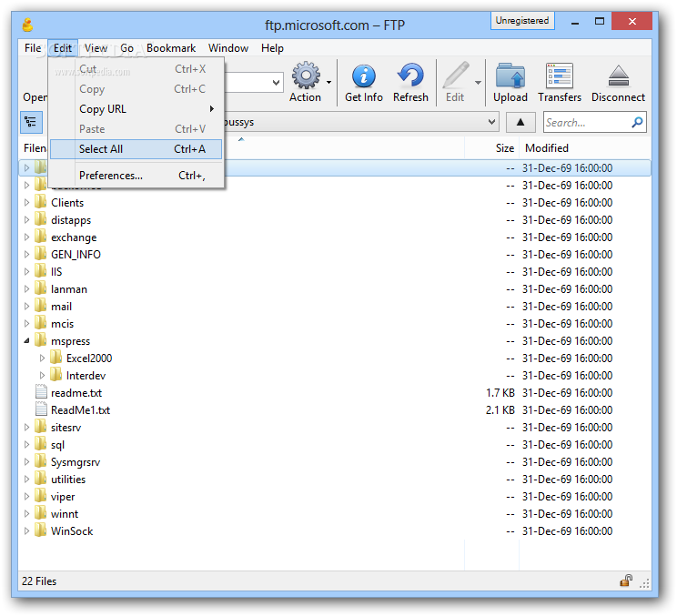Open Preferences from the Edit menu
677x616 pixels.
coord(136,176)
